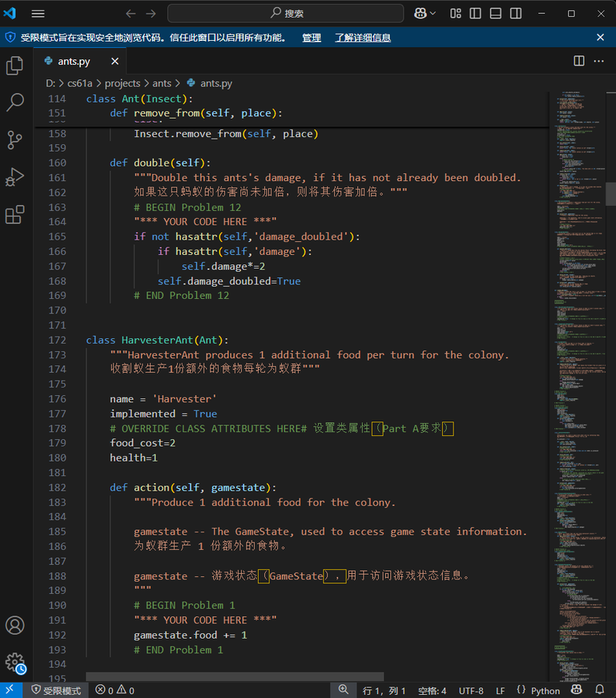
Task: Open the Run and Debug view
Action: (x=15, y=177)
